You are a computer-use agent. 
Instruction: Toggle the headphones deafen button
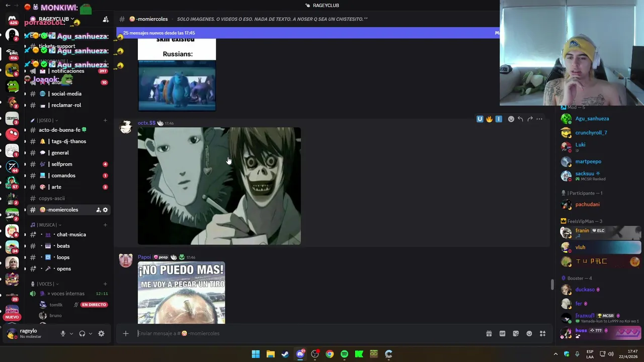tap(82, 333)
